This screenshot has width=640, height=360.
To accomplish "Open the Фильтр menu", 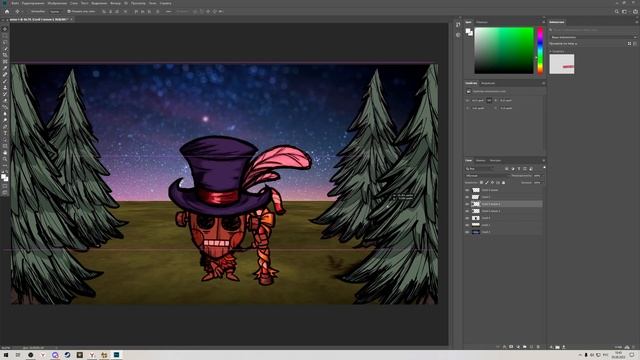I will pos(115,3).
